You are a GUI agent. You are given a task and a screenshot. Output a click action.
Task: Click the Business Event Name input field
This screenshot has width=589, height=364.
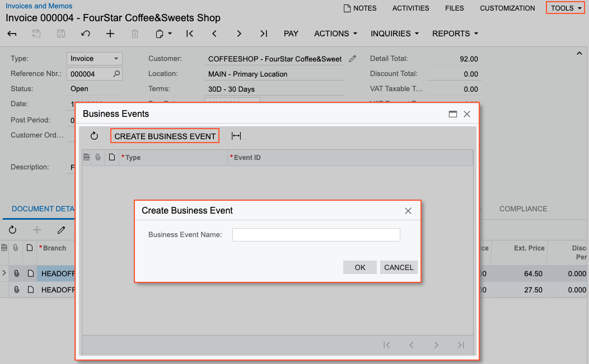(316, 235)
